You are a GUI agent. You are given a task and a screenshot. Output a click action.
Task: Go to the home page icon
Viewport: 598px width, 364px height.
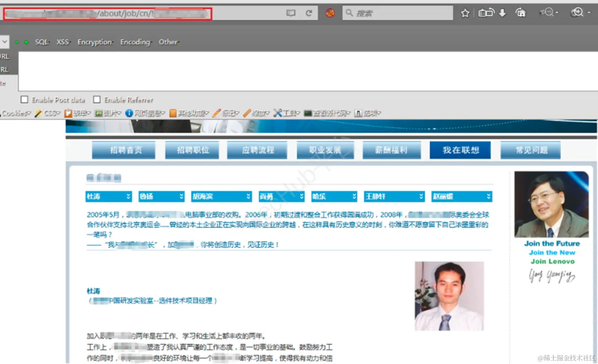pyautogui.click(x=520, y=13)
